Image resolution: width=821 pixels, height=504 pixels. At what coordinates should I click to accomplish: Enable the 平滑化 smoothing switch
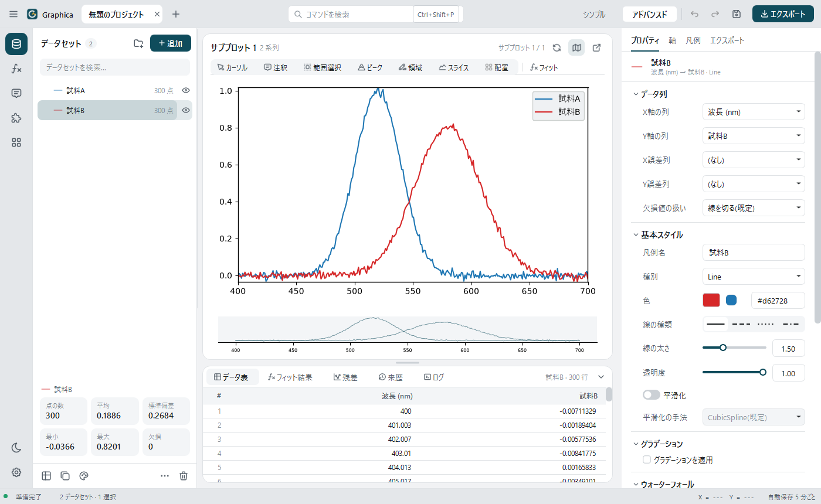(x=652, y=395)
